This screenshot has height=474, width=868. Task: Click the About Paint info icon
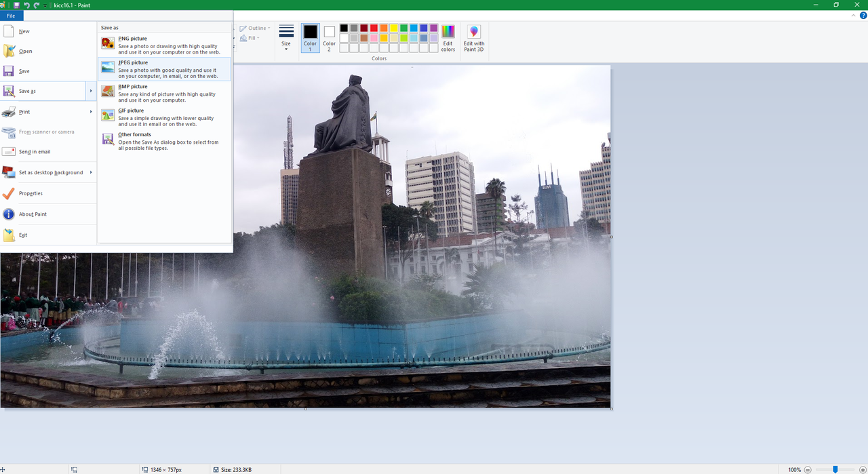[x=9, y=214]
